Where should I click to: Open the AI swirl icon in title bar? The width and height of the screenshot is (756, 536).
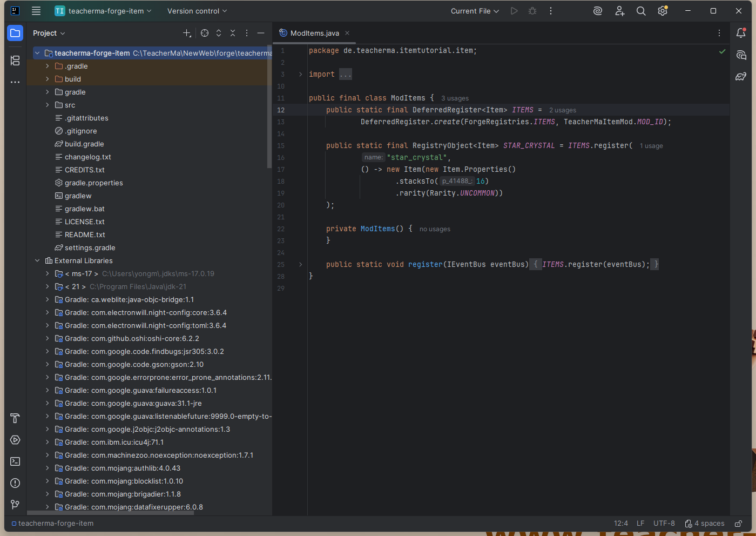coord(598,11)
